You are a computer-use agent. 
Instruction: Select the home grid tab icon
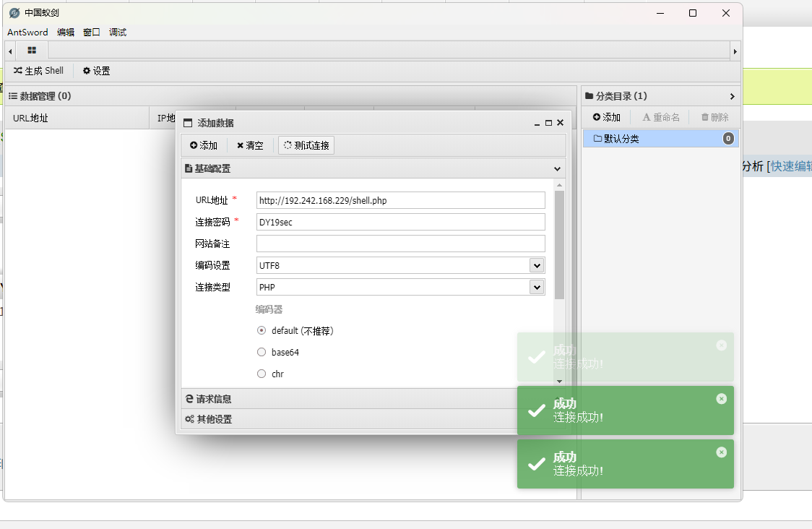[x=32, y=51]
